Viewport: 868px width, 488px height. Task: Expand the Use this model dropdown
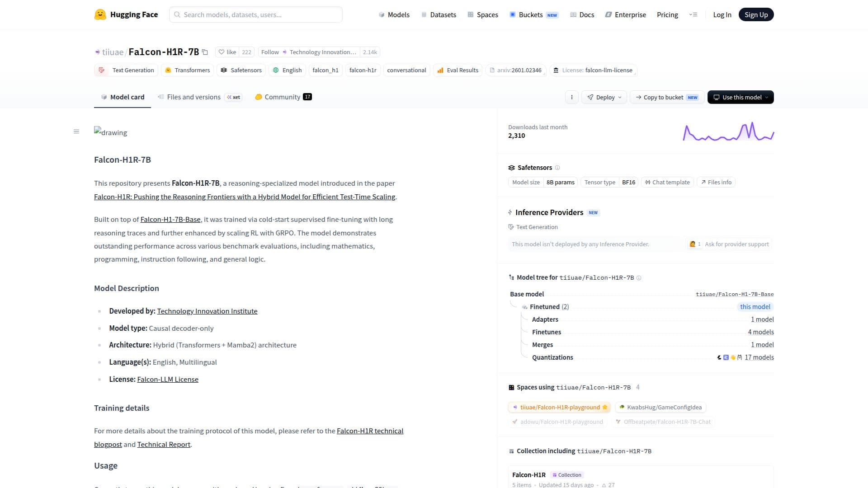click(741, 97)
